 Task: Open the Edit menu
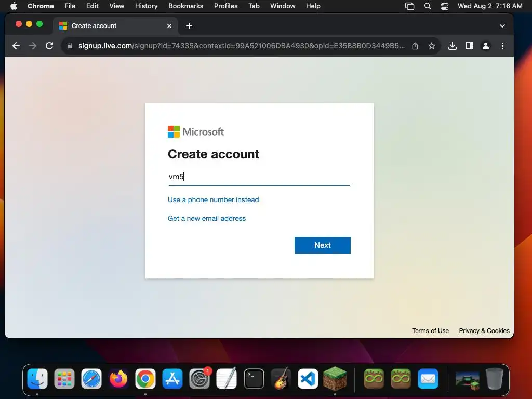[92, 6]
